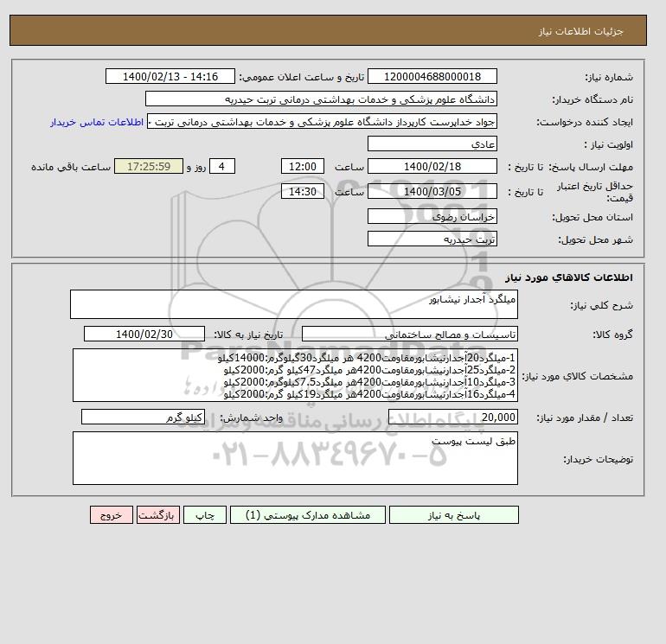Click goods group field تاسیسات و مصالح ساختمانی
The height and width of the screenshot is (644, 666).
409,334
